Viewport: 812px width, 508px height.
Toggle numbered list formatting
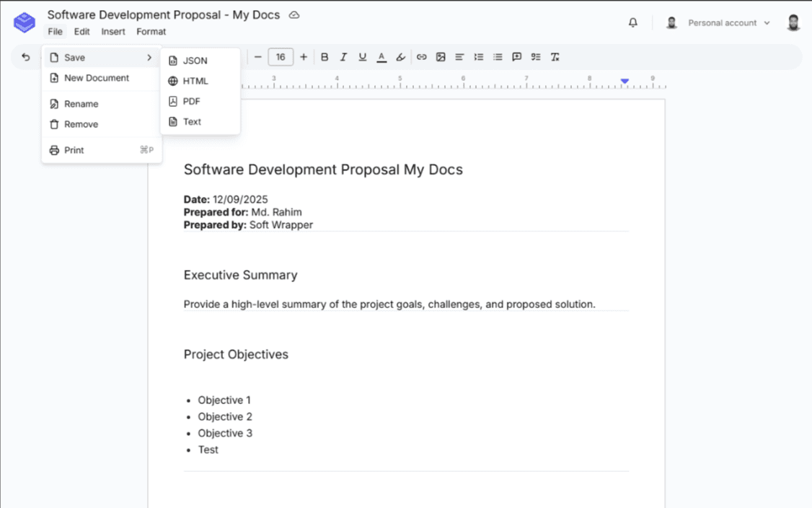tap(478, 57)
